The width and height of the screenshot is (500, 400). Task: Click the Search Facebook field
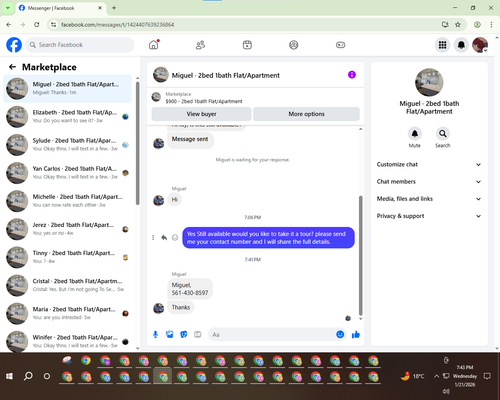(80, 45)
